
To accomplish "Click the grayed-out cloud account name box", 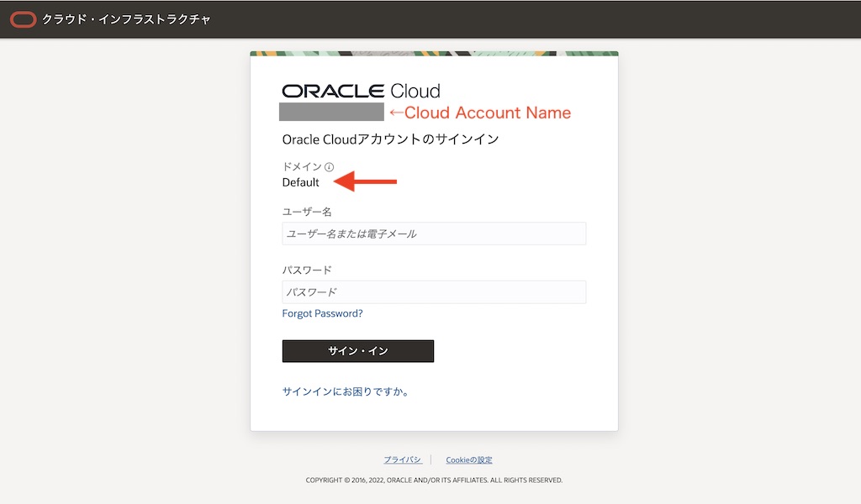I will (331, 112).
